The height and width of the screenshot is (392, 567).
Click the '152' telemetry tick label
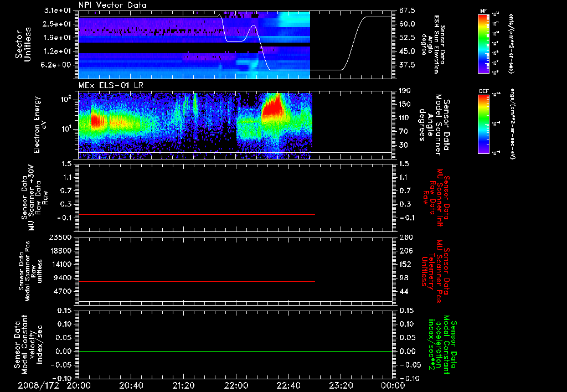point(405,264)
